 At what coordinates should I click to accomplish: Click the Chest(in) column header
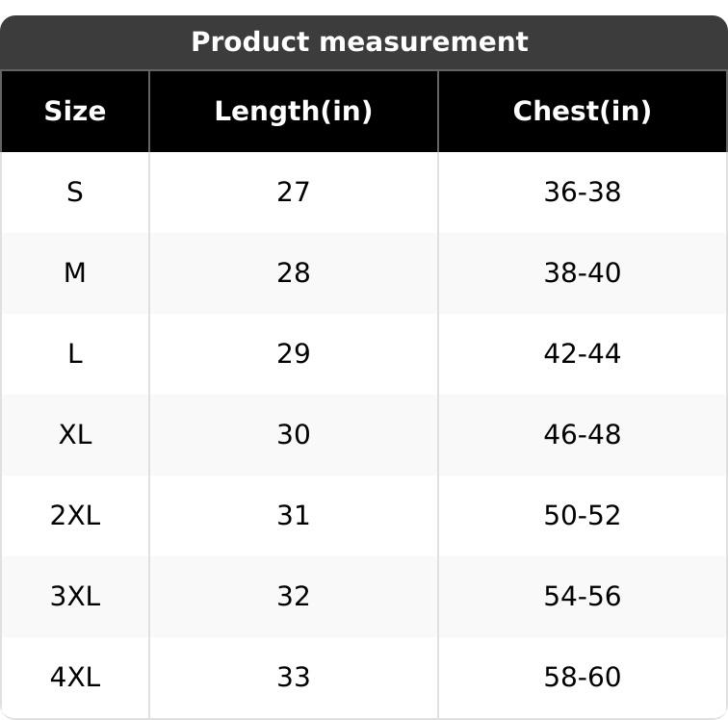582,112
